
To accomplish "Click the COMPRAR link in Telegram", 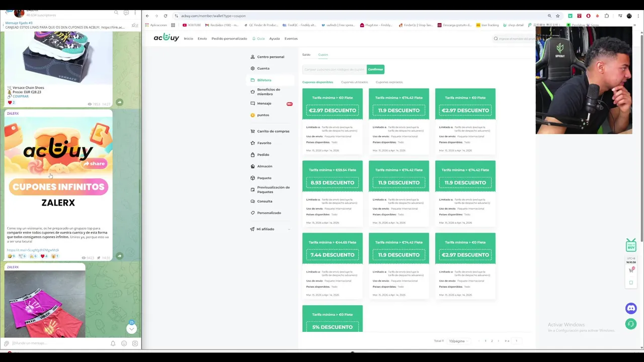I will click(x=21, y=97).
